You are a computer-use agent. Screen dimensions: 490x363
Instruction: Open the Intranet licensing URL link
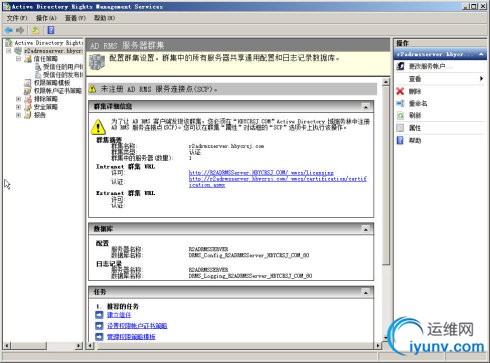261,172
